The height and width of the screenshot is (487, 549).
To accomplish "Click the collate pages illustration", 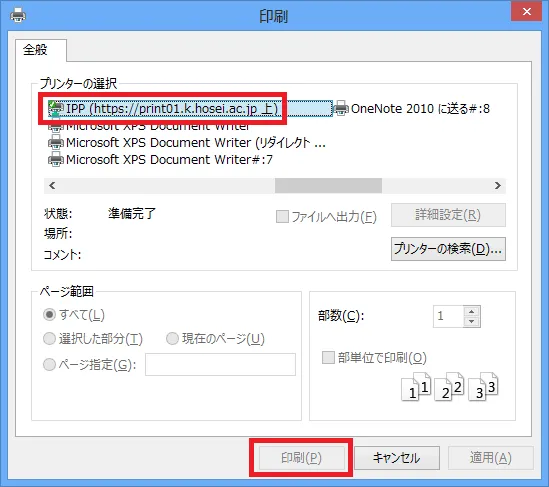I will click(x=450, y=387).
